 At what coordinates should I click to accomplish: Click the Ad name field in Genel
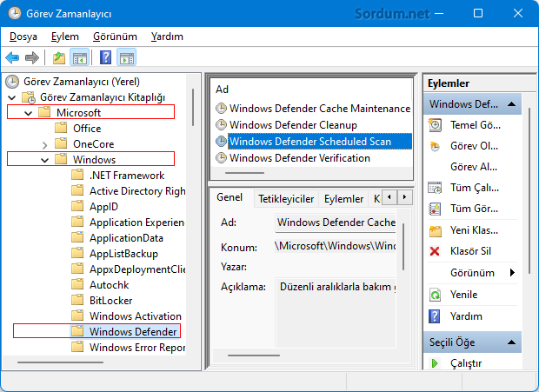tap(336, 223)
